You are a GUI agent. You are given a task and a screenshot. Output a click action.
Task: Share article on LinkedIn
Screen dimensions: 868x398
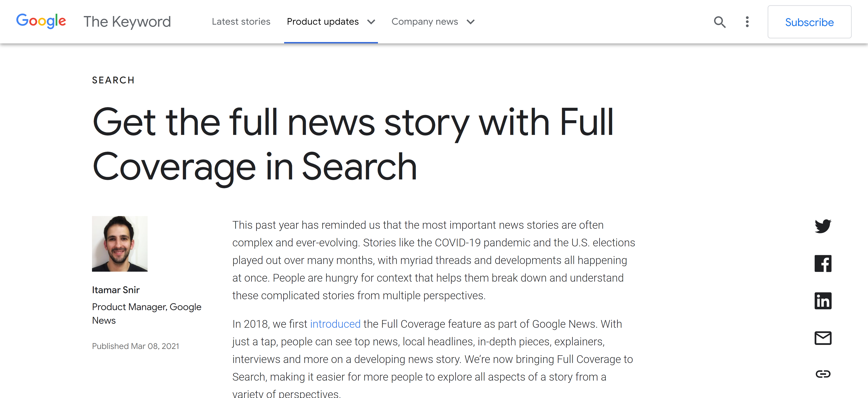click(823, 301)
